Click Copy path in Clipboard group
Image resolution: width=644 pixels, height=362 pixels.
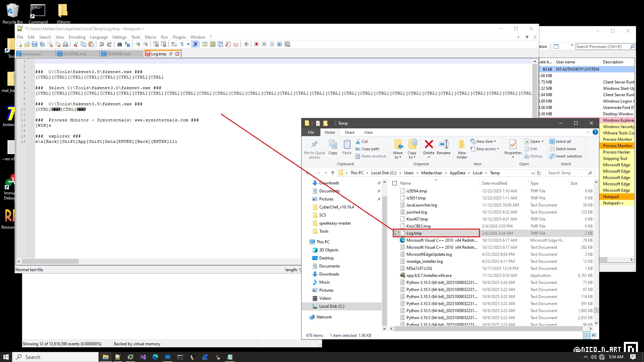coord(370,149)
